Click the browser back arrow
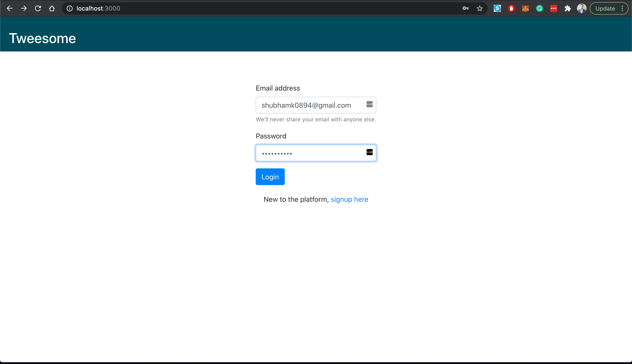The width and height of the screenshot is (632, 364). 9,9
